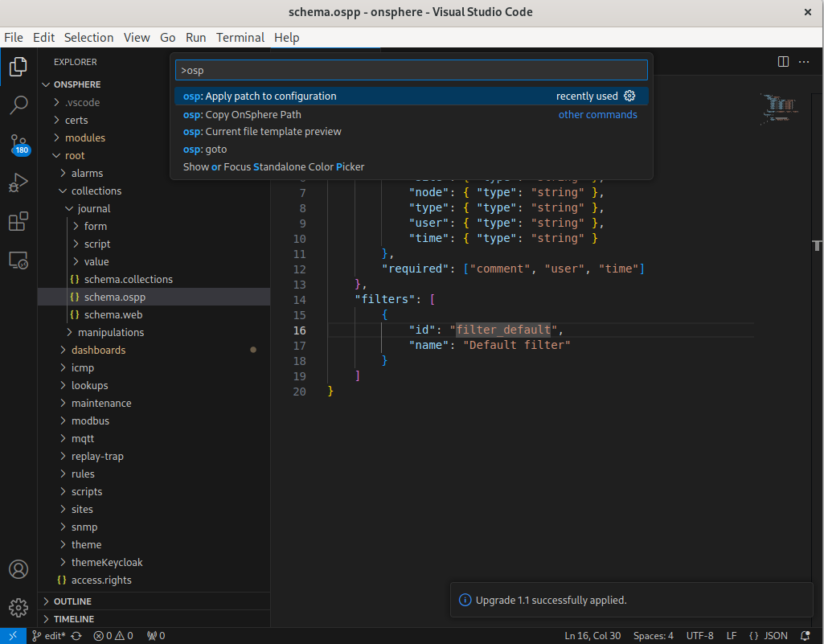Image resolution: width=824 pixels, height=644 pixels.
Task: Click the "filter_default" string on line 16
Action: click(503, 330)
